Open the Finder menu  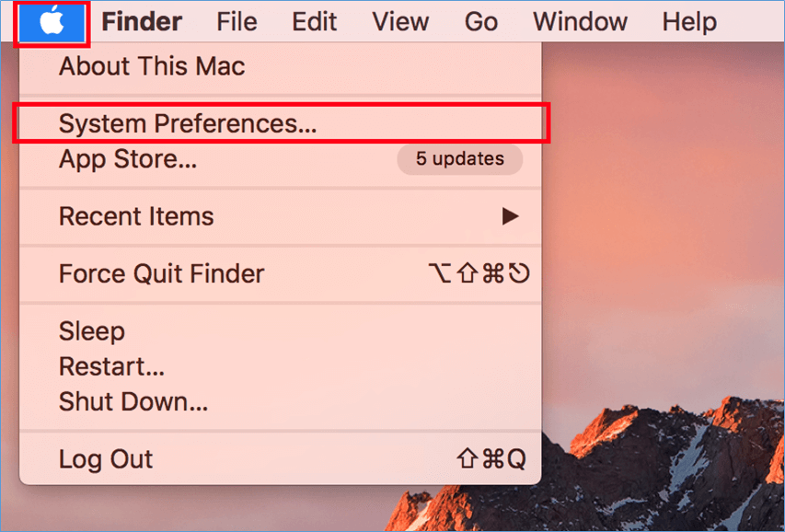(x=142, y=22)
